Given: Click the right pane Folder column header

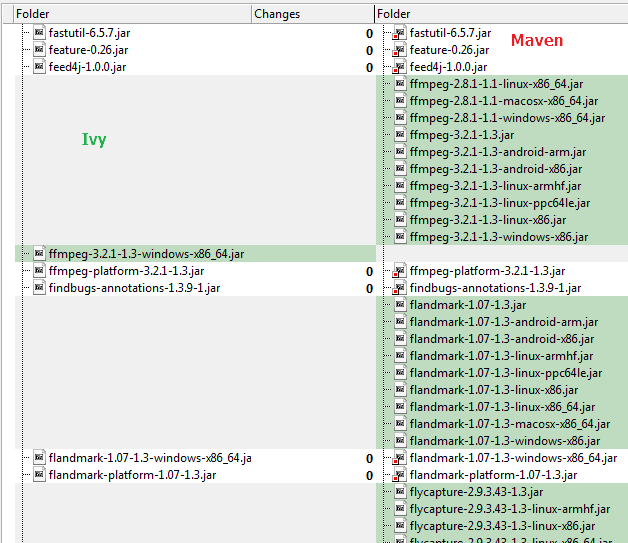Looking at the screenshot, I should (501, 14).
